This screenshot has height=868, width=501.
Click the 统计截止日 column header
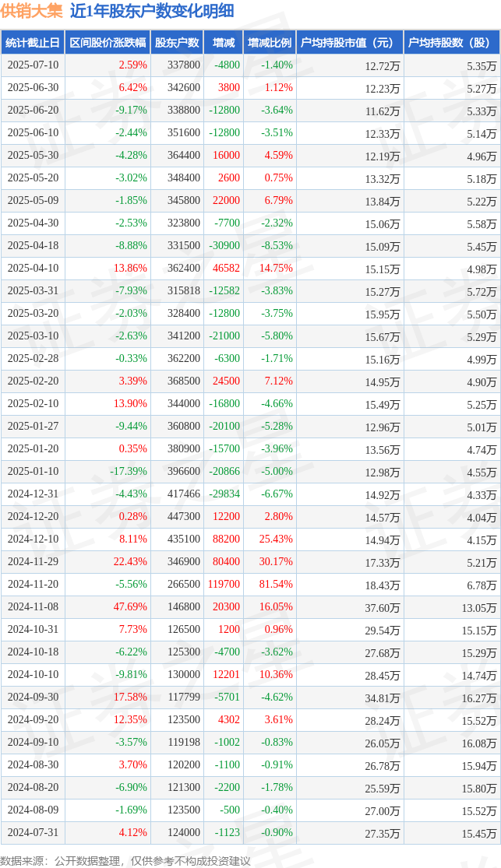[x=33, y=43]
